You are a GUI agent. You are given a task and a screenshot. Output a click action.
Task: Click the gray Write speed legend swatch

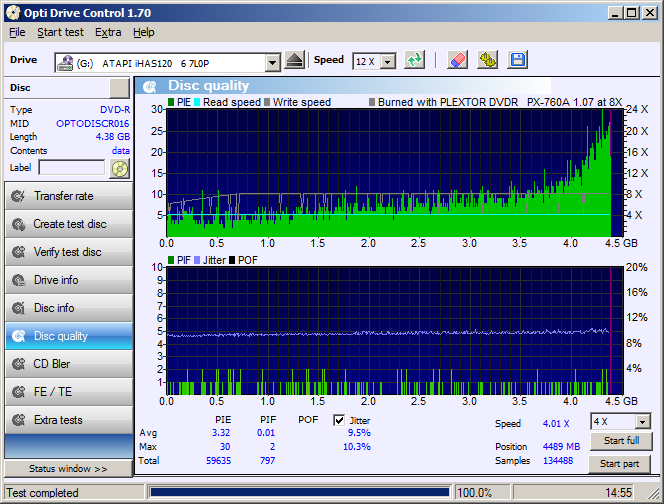(x=267, y=102)
